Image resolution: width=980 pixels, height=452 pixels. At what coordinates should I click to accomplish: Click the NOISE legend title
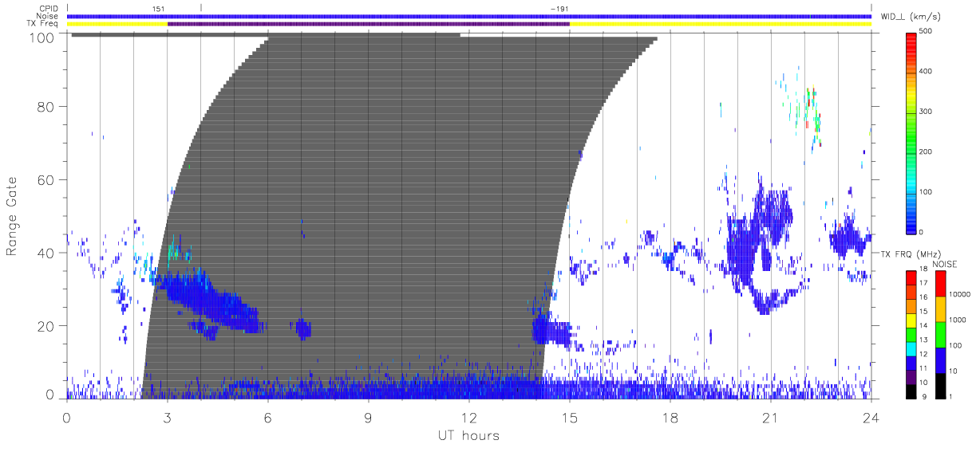tap(946, 264)
